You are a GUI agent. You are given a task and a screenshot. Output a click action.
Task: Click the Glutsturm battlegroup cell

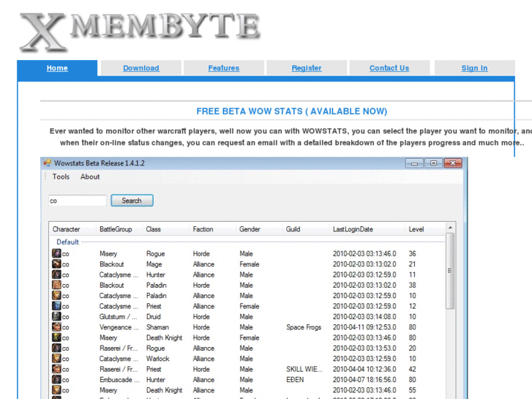[119, 317]
